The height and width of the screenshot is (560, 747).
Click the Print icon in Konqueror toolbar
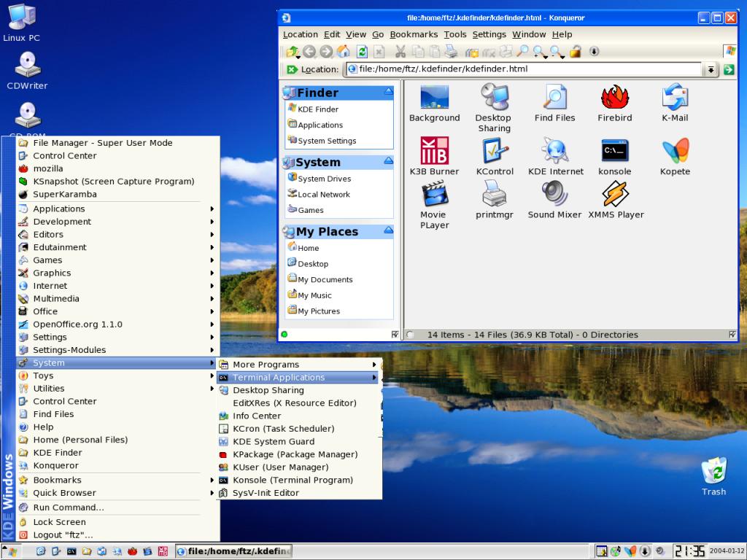tap(451, 52)
